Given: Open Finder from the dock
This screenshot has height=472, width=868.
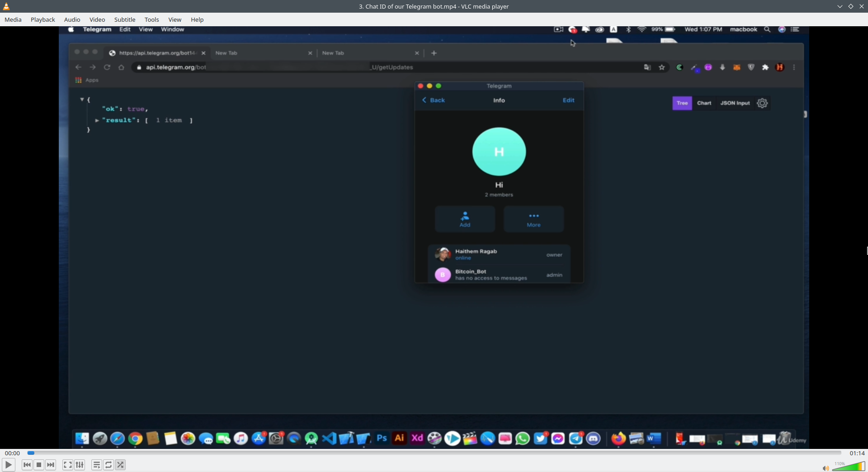Looking at the screenshot, I should click(82, 438).
